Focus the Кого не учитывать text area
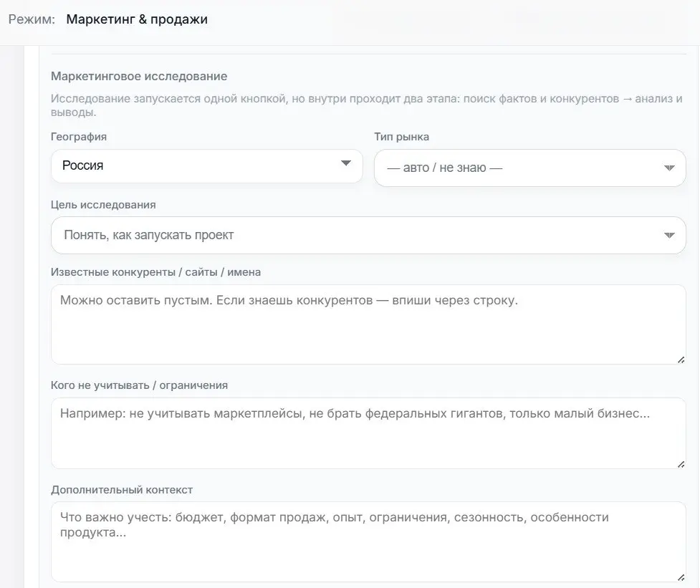 pos(368,433)
